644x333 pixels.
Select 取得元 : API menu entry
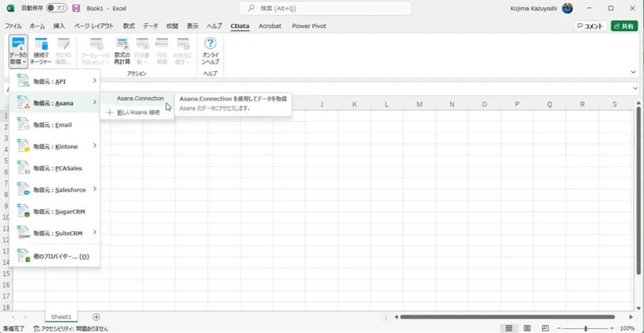[55, 81]
